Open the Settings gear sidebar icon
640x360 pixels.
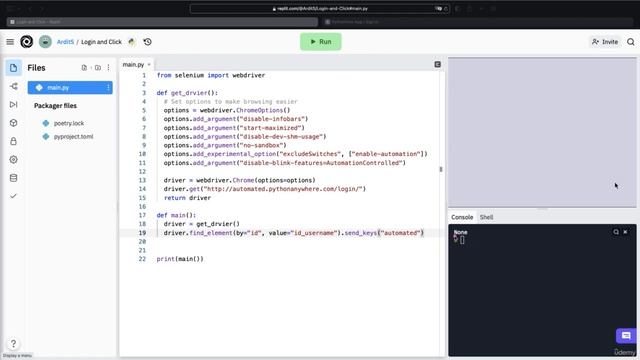[x=13, y=160]
